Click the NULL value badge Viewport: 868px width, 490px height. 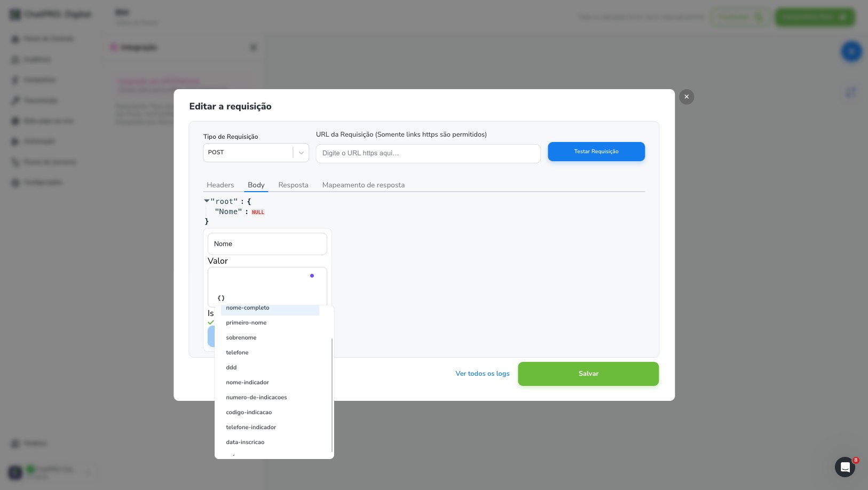[x=258, y=212]
